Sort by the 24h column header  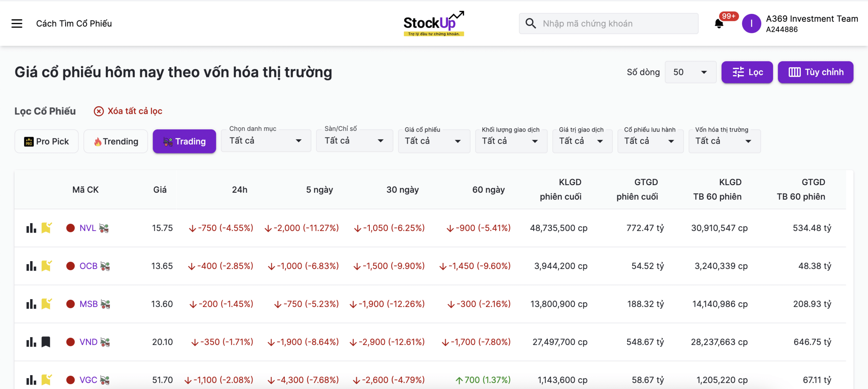coord(239,190)
